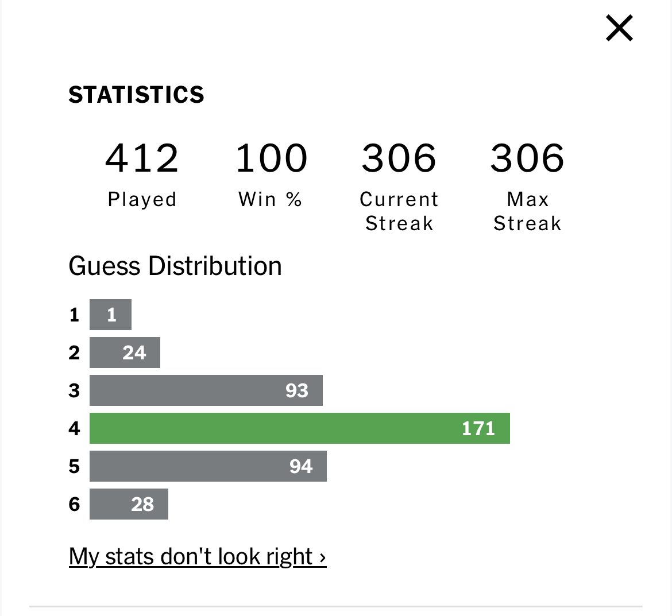
Task: Select the Current Streak value 306
Action: pos(399,158)
